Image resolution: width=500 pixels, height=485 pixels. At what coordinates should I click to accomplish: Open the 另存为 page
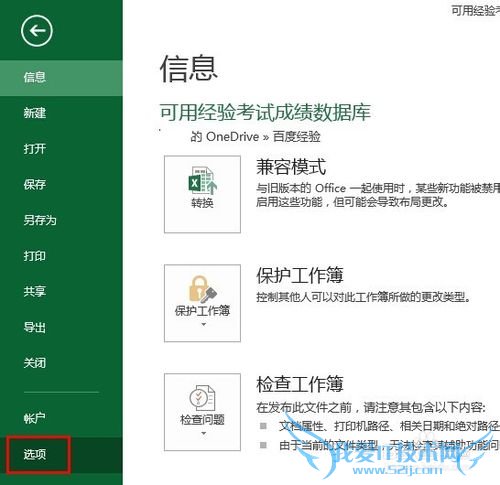61,220
